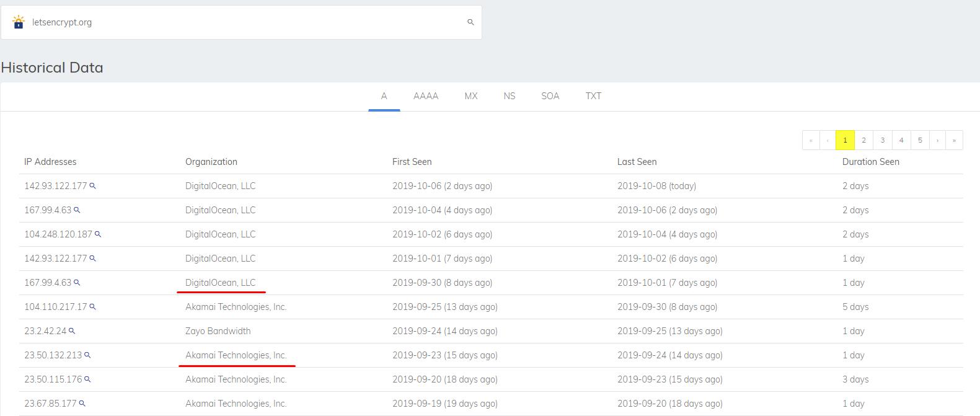The width and height of the screenshot is (980, 416).
Task: Click inside the letsencrypt.org search field
Action: tap(241, 22)
